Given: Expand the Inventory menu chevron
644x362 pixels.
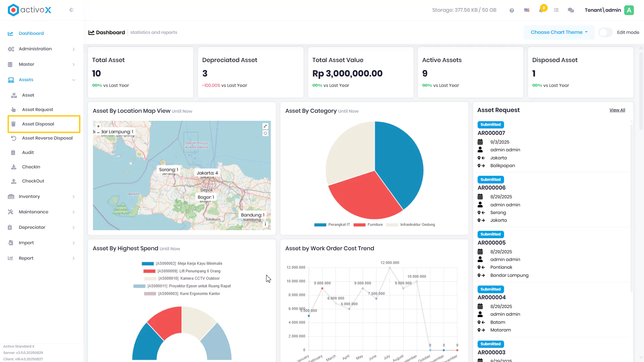Looking at the screenshot, I should [x=73, y=197].
